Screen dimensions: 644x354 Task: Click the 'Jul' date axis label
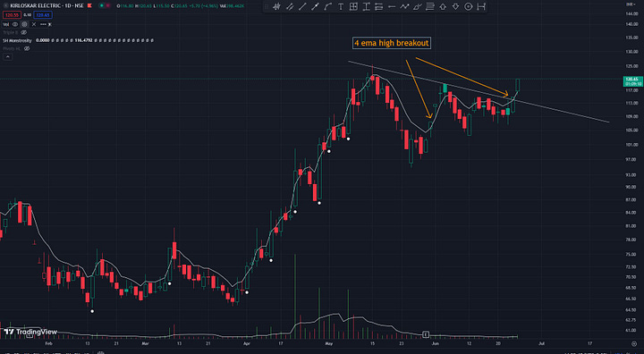[541, 343]
